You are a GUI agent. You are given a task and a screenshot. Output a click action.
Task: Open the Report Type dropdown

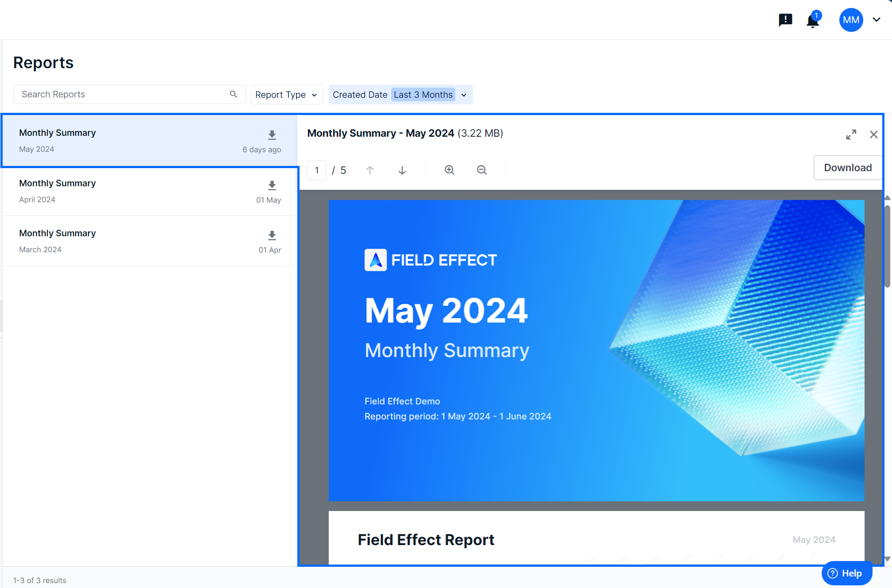point(286,95)
